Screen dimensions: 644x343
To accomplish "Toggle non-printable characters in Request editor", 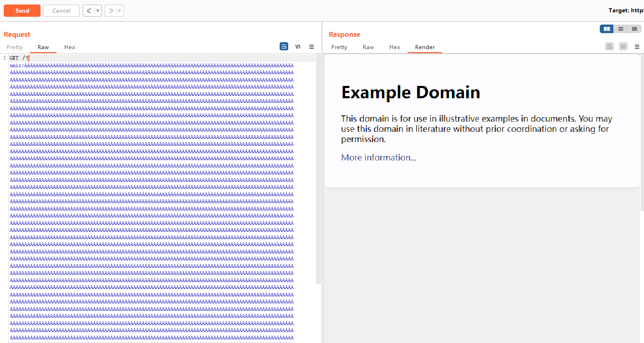I will [298, 47].
